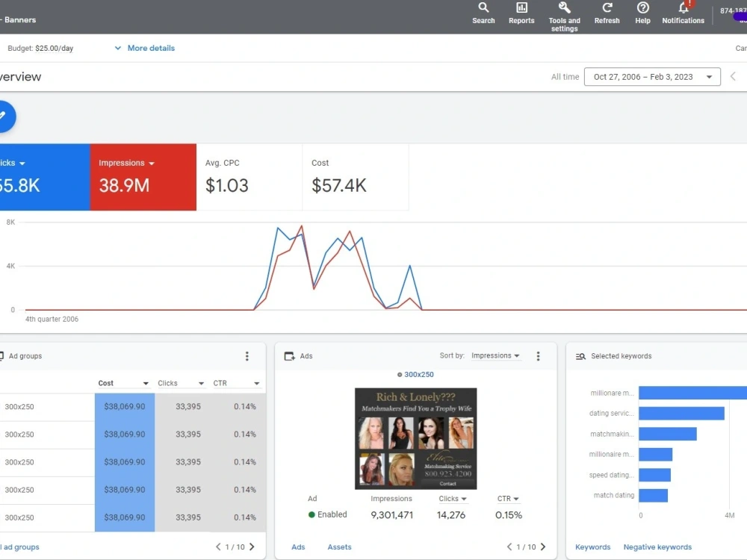
Task: Open Sort by Impressions dropdown
Action: (x=495, y=355)
